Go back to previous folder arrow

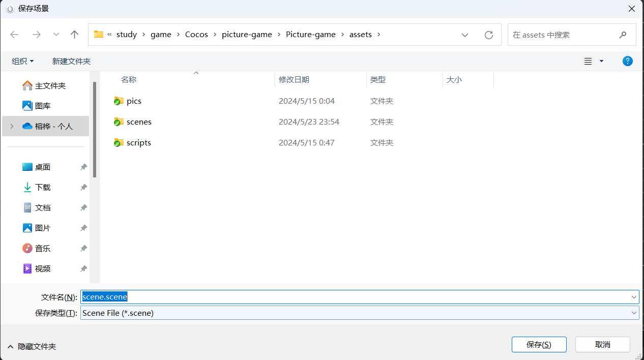(14, 35)
